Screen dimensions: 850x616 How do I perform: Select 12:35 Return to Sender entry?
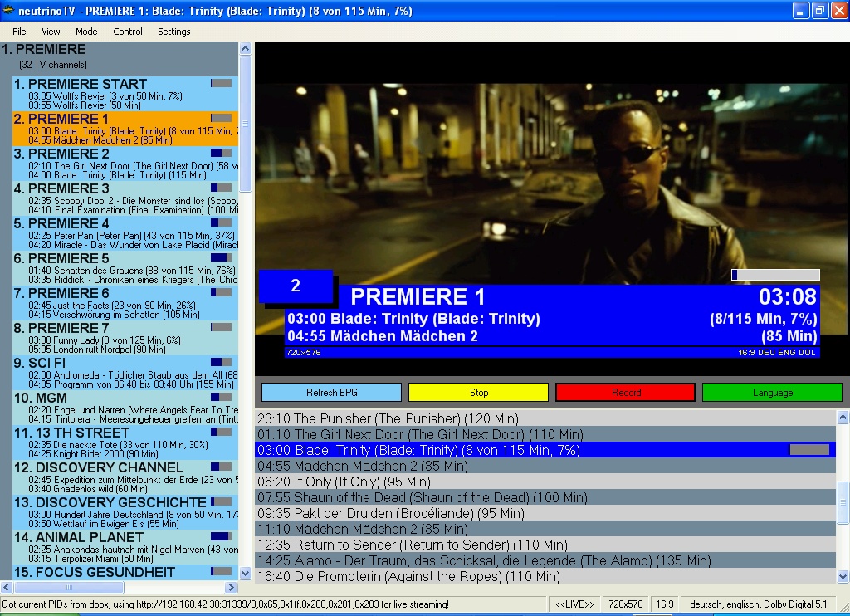pyautogui.click(x=545, y=544)
